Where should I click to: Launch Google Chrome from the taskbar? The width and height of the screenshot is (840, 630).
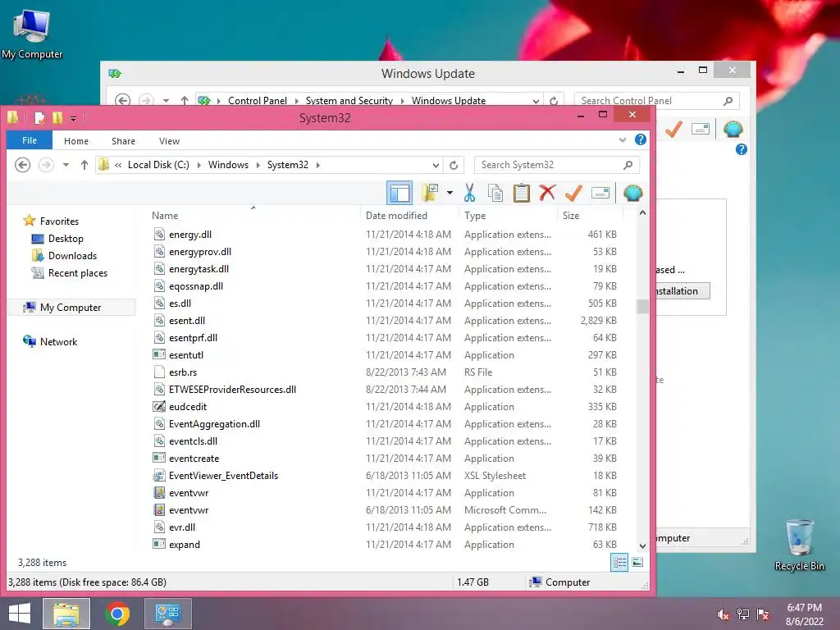click(x=117, y=614)
